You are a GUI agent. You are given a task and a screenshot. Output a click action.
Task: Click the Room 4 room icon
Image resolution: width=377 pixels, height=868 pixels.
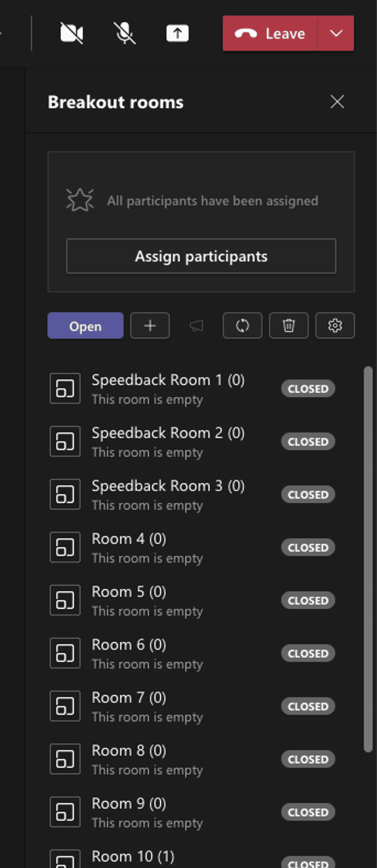[65, 547]
